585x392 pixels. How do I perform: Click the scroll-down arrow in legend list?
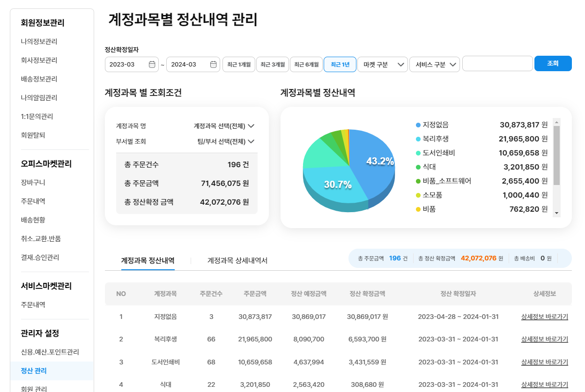[x=556, y=213]
